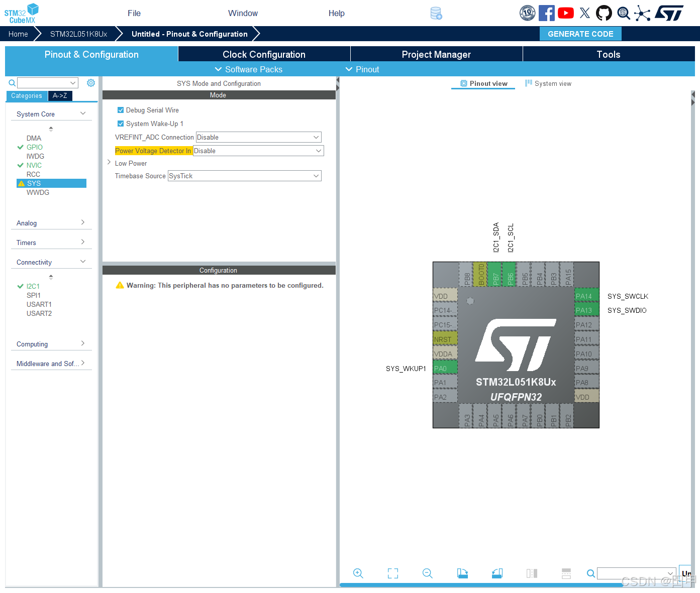Select the PA0 wake-up pin on chip
Screen dimensions: 700x593
click(x=445, y=369)
